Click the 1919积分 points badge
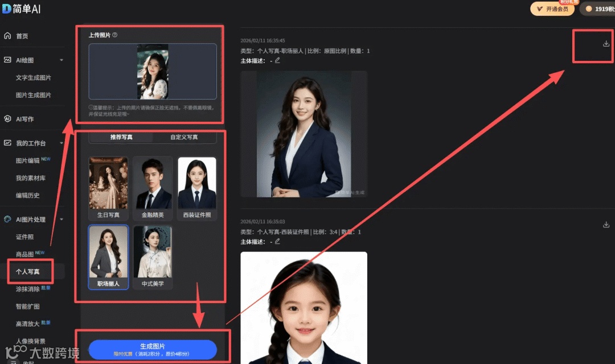Screen dimensions: 615x364 [598, 9]
